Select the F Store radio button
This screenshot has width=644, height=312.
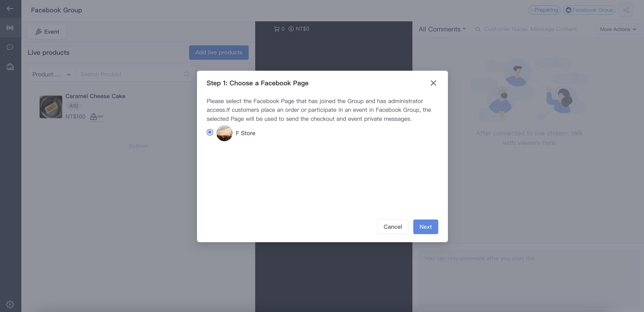[210, 132]
